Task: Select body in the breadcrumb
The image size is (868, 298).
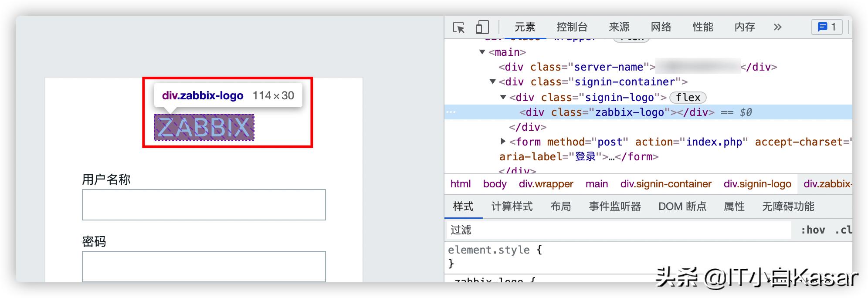Action: 495,184
